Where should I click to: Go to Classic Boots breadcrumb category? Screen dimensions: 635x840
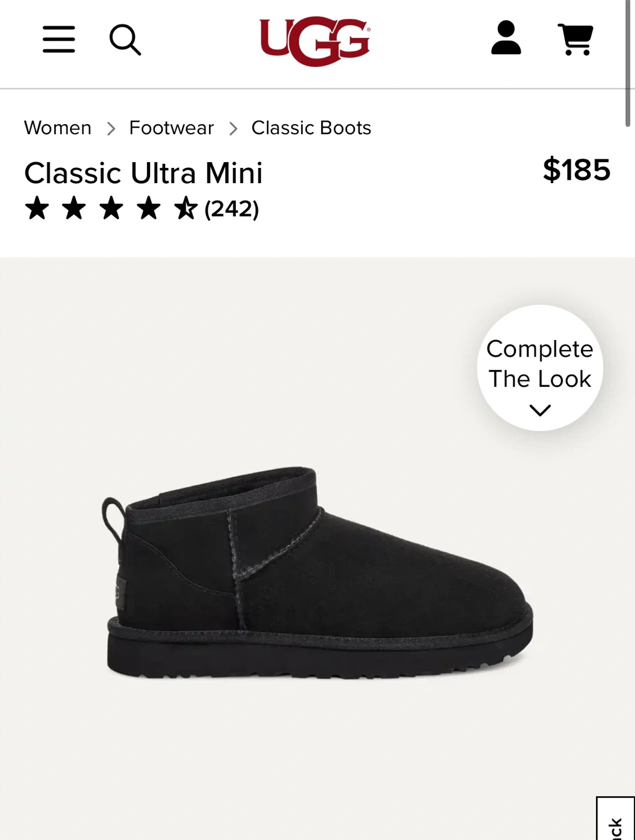click(311, 128)
